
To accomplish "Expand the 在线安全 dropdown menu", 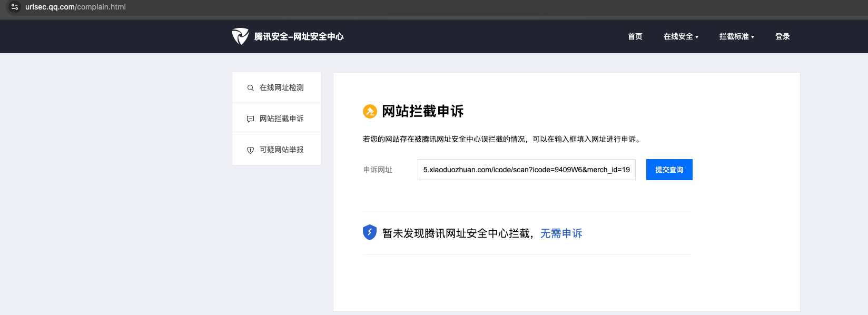I will coord(681,36).
